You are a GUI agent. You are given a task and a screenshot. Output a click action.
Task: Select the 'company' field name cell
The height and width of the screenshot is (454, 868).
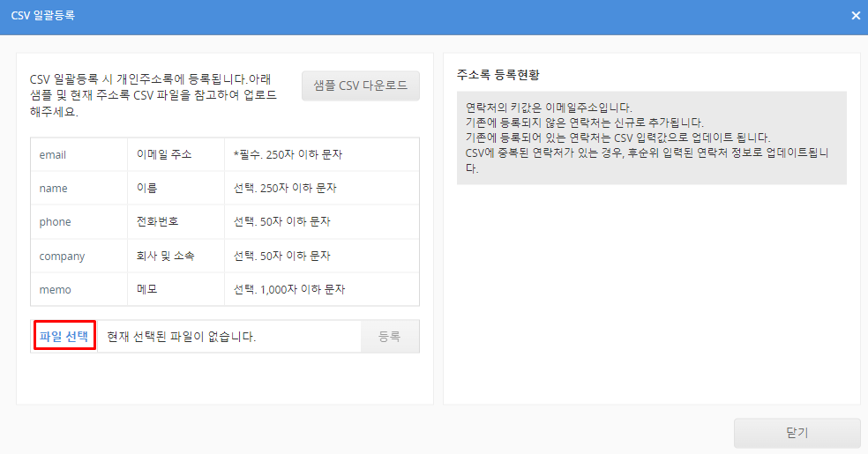(x=62, y=257)
